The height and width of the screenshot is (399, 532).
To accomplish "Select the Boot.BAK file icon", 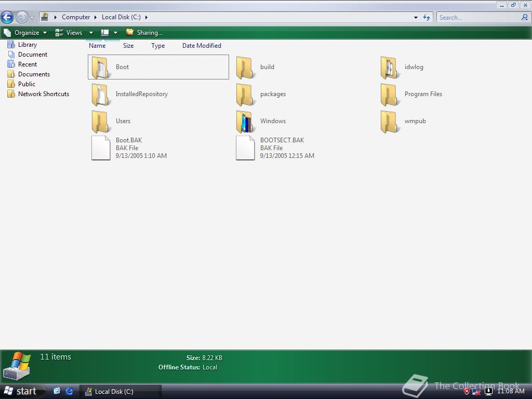I will tap(101, 148).
